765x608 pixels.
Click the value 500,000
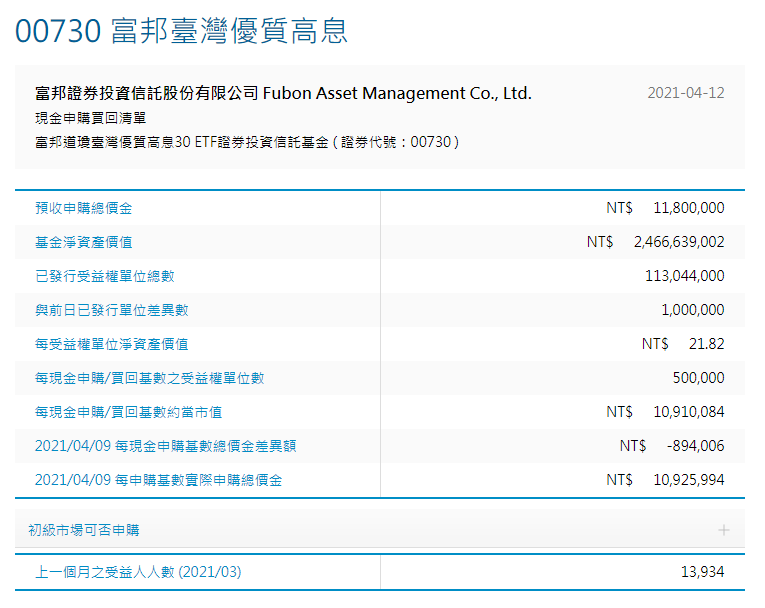click(698, 378)
